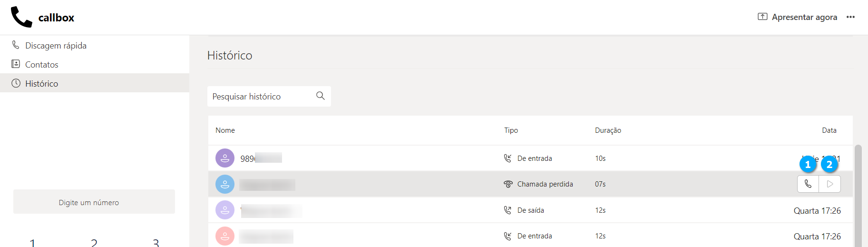Click the pink avatar in last row

pyautogui.click(x=225, y=236)
